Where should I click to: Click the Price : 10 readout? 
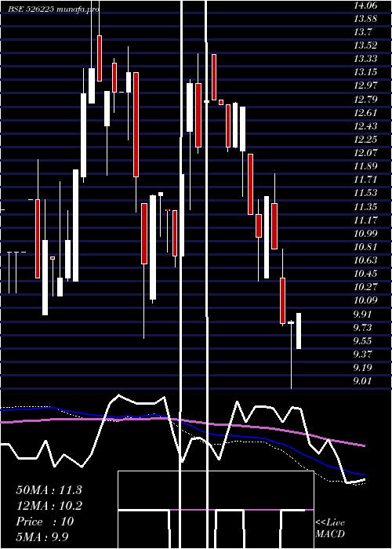45,522
